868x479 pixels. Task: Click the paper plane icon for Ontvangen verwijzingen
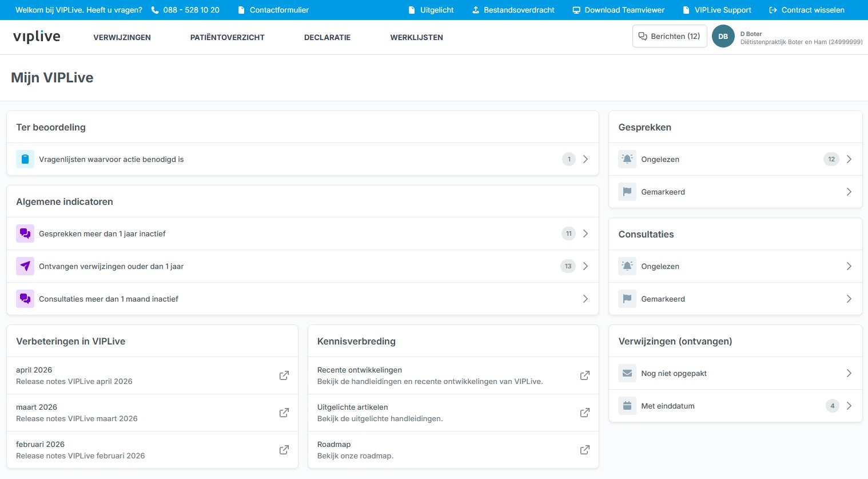pyautogui.click(x=25, y=266)
